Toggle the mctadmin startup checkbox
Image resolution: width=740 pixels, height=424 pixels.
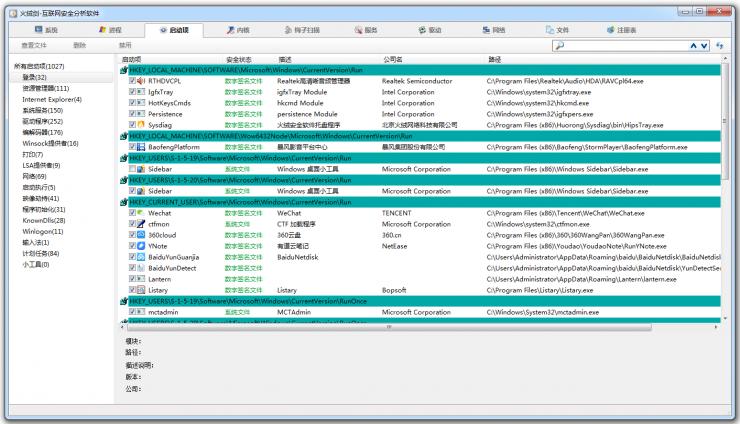132,312
